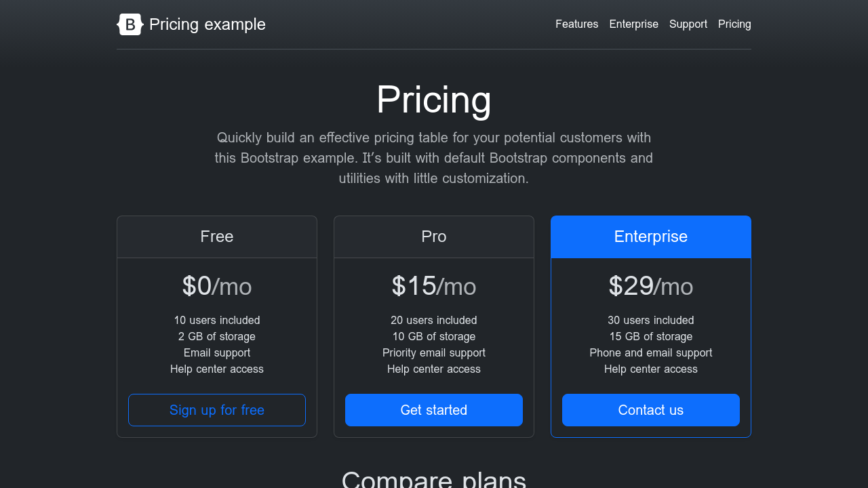Click the $29/mo price

651,286
